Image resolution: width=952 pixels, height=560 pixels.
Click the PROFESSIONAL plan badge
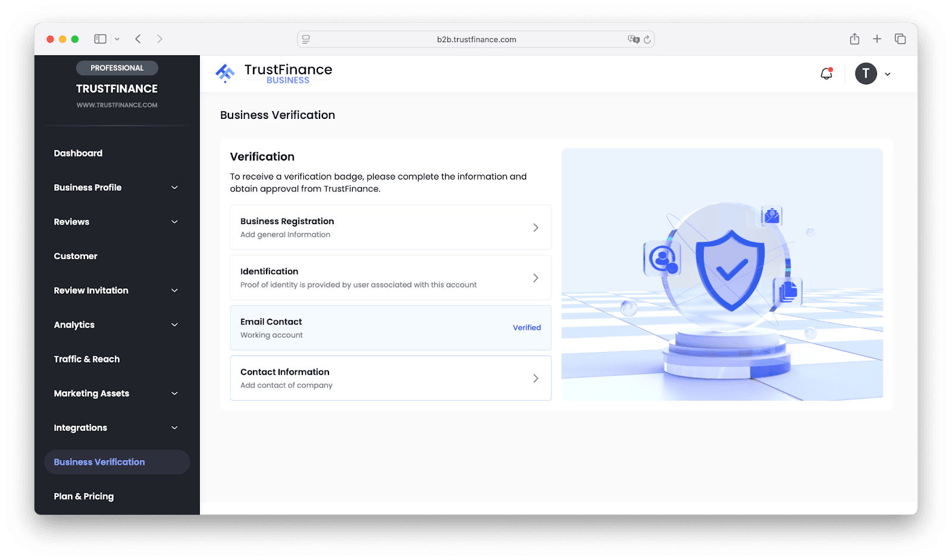117,68
